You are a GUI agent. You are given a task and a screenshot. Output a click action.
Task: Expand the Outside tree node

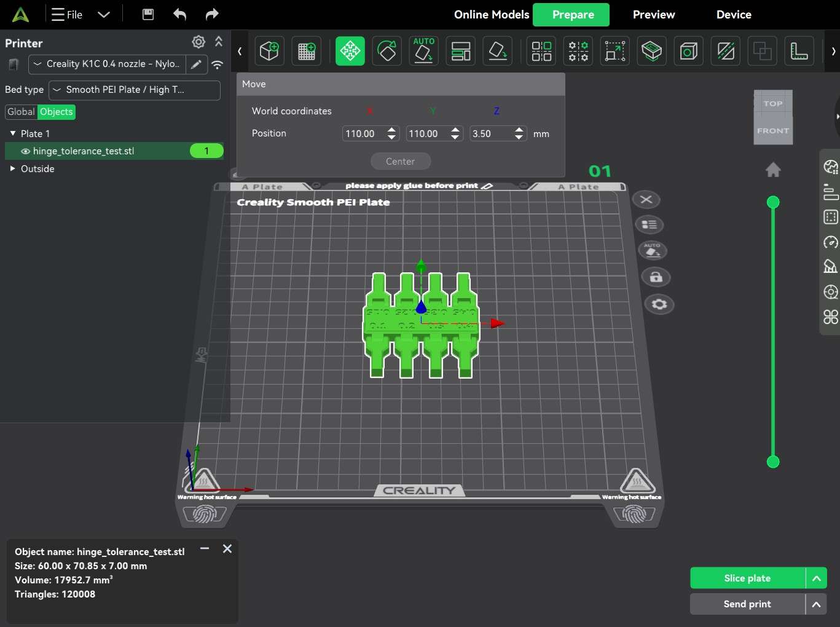point(12,168)
